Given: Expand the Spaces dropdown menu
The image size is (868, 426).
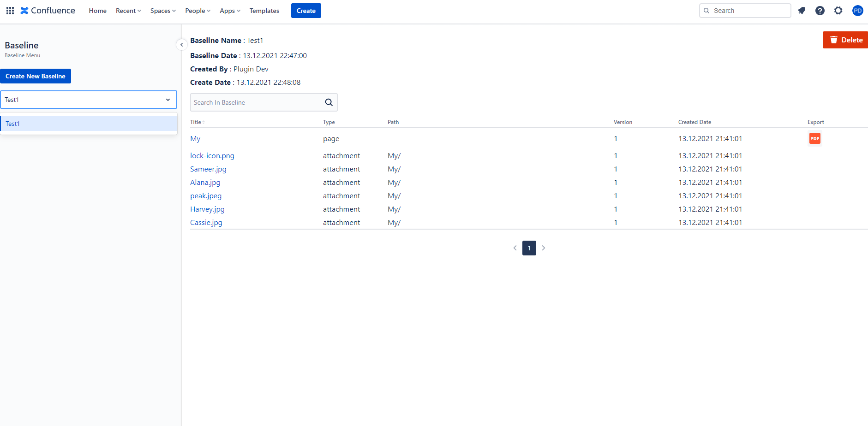Looking at the screenshot, I should (163, 11).
